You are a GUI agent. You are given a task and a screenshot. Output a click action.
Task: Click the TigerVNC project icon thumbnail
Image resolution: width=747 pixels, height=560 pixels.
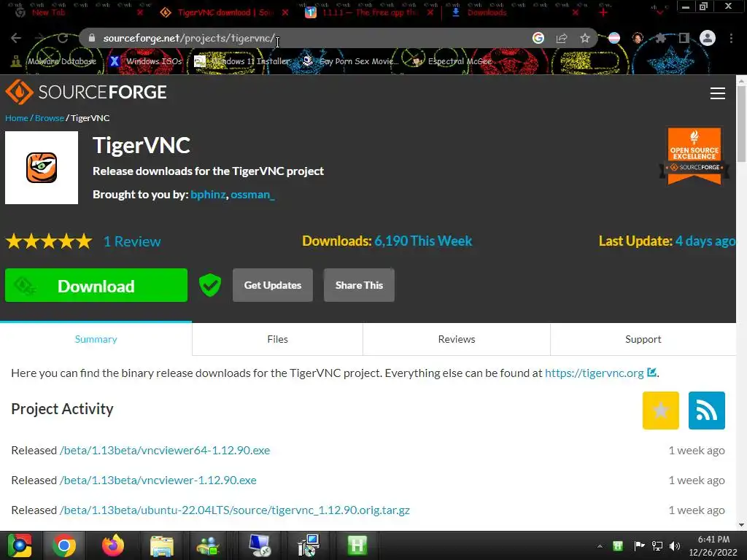point(42,168)
